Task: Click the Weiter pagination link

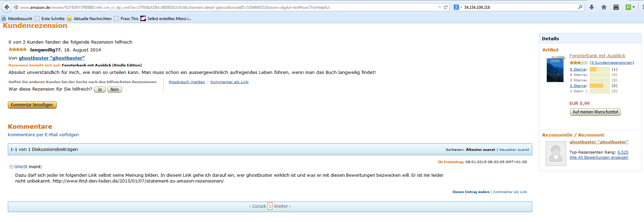Action: (x=283, y=206)
